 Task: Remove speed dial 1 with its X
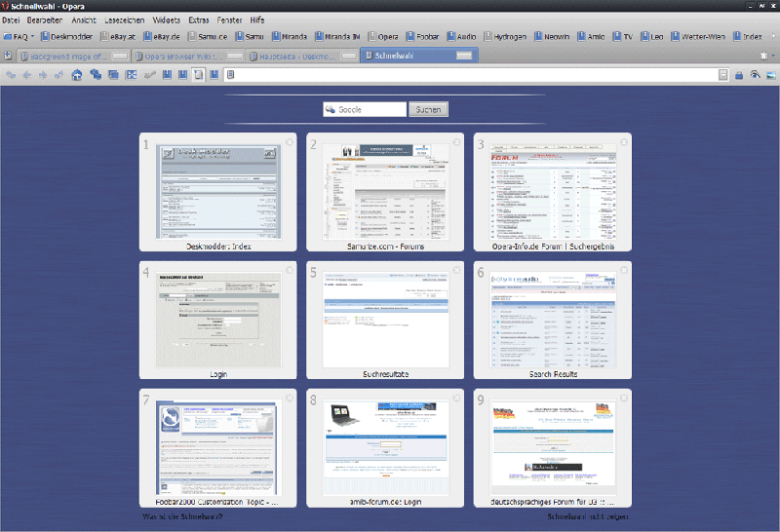(x=290, y=142)
